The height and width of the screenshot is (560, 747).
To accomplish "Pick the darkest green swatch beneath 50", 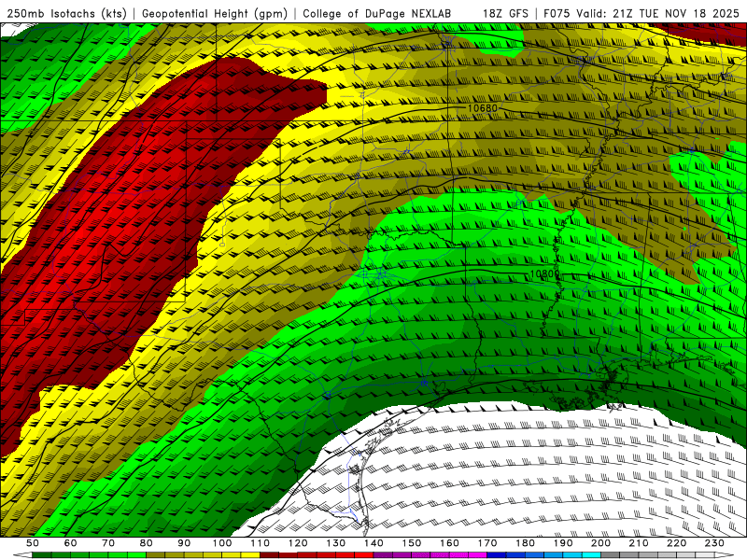I will pyautogui.click(x=41, y=555).
